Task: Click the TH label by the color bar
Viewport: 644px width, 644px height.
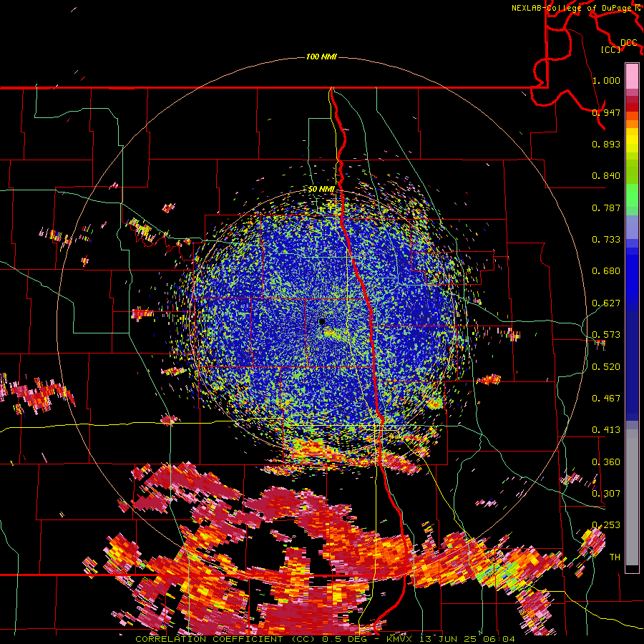Action: pos(615,557)
